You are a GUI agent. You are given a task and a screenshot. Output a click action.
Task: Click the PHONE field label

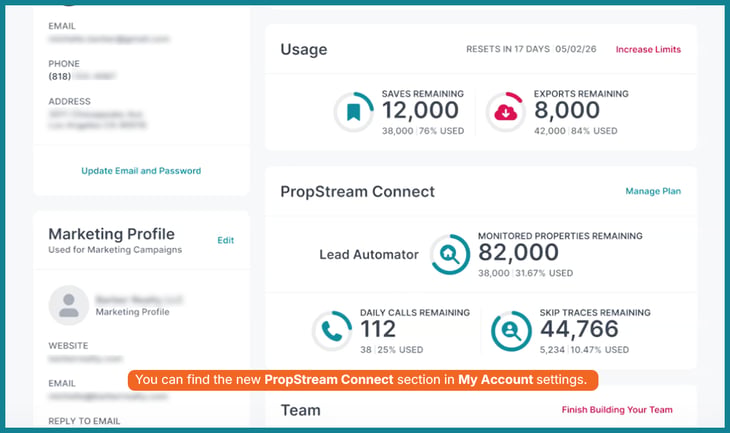pyautogui.click(x=64, y=64)
